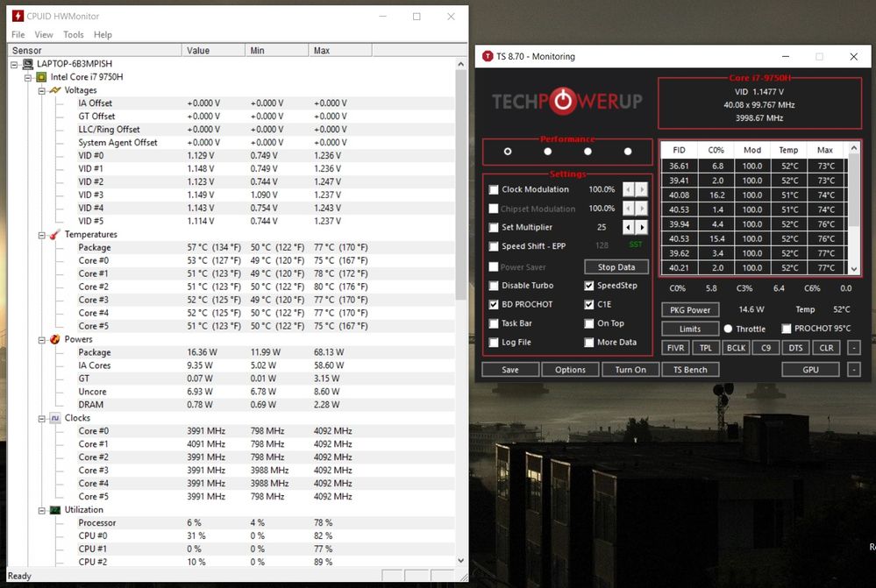Screen dimensions: 876x588
Task: Collapse the Powers section
Action: coord(41,340)
